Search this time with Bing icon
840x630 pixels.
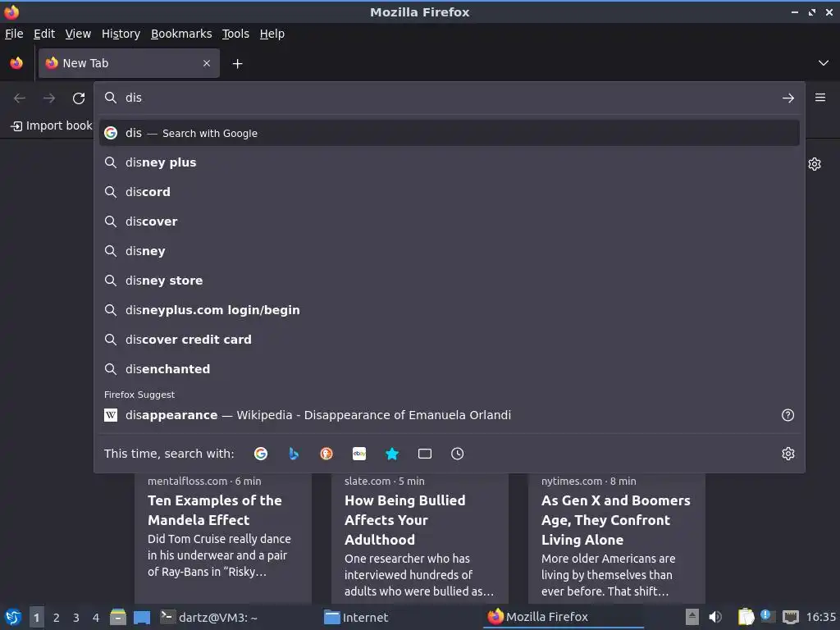pyautogui.click(x=294, y=454)
